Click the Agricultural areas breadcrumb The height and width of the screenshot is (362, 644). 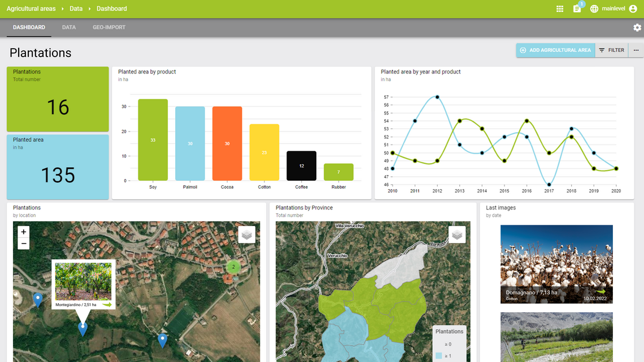click(31, 9)
